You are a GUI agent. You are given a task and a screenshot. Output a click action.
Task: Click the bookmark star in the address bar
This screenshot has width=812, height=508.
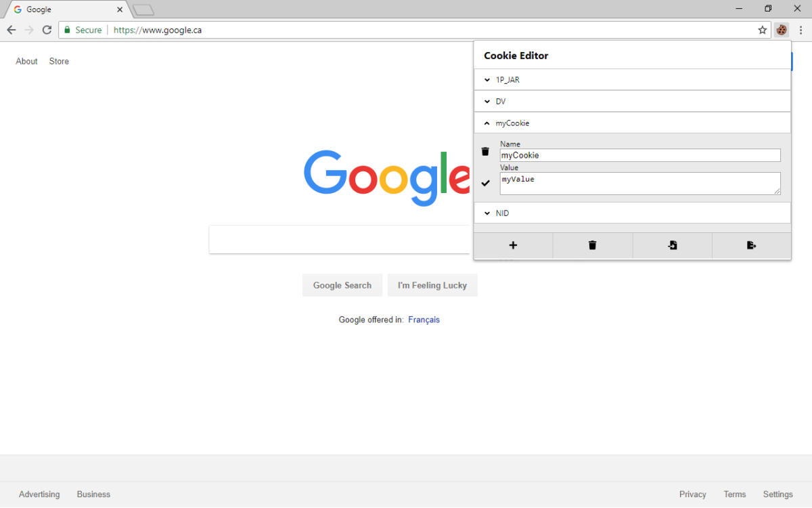[763, 30]
